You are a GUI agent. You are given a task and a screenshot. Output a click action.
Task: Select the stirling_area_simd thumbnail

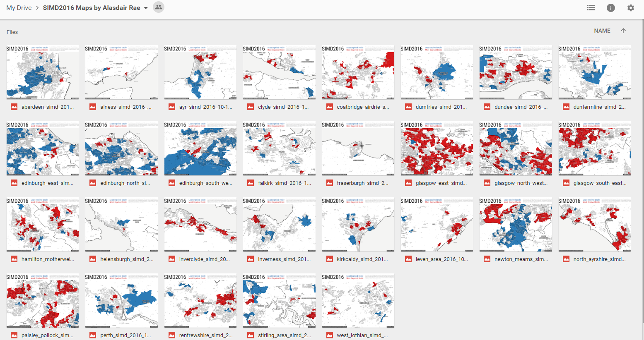279,300
